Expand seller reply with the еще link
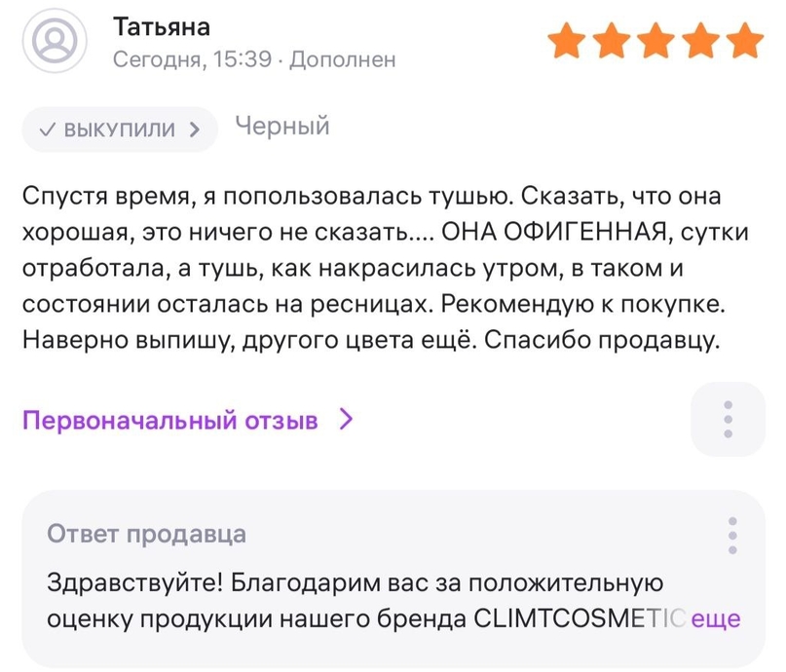Image resolution: width=786 pixels, height=672 pixels. (x=716, y=618)
